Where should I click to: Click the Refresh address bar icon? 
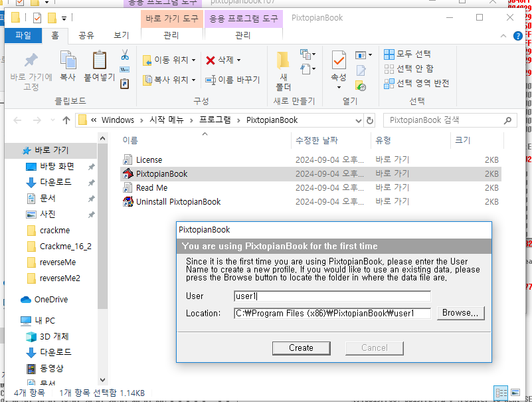pyautogui.click(x=370, y=120)
